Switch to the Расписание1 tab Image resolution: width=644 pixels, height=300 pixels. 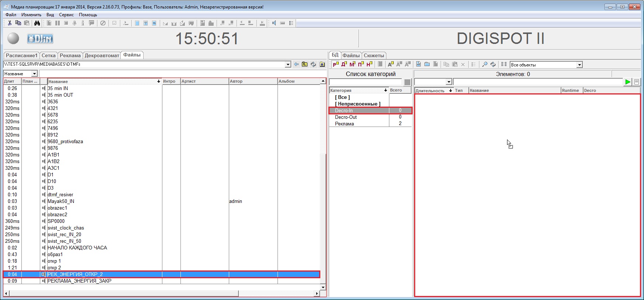click(21, 55)
